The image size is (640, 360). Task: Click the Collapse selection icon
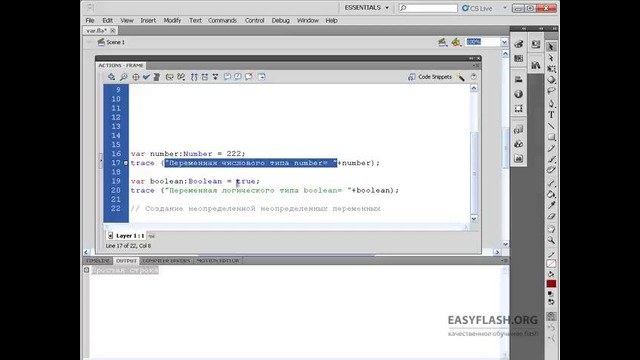pos(204,77)
